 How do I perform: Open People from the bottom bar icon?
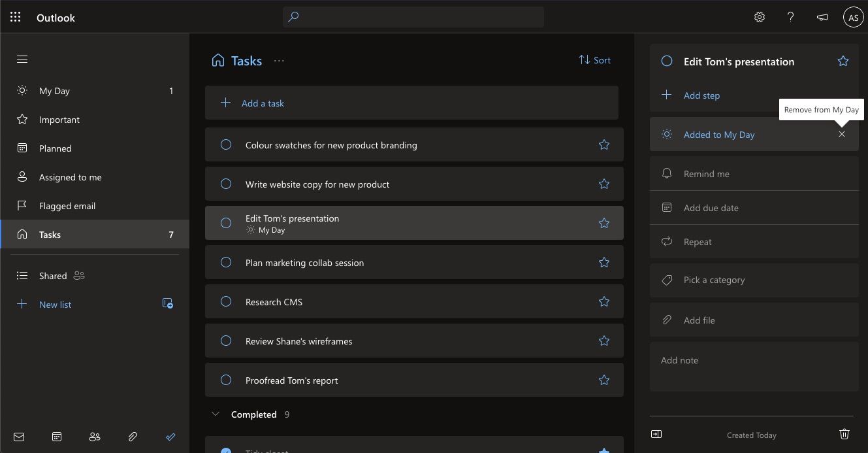pos(95,437)
